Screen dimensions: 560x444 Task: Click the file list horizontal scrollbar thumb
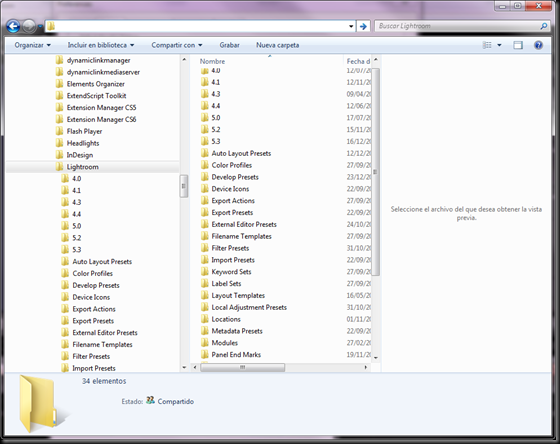pos(242,367)
